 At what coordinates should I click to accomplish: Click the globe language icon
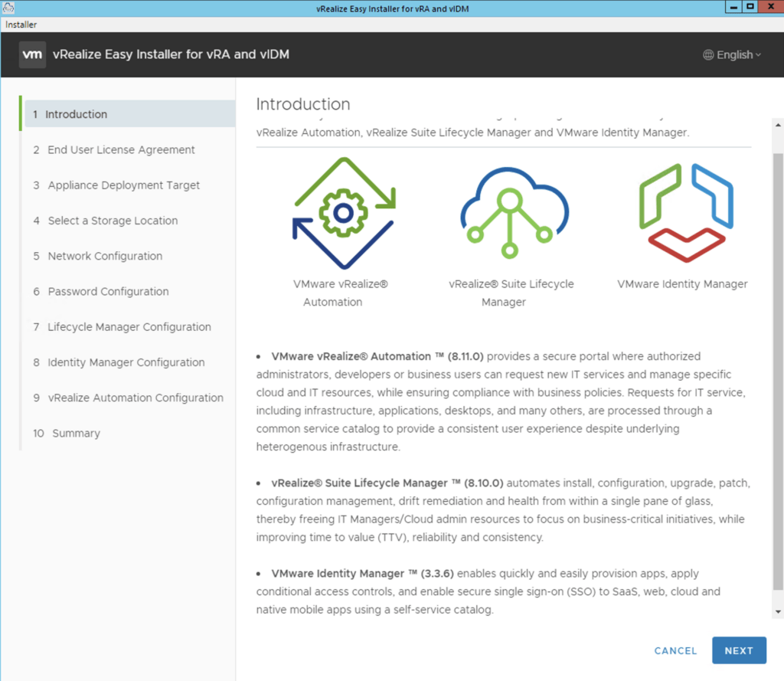coord(708,55)
